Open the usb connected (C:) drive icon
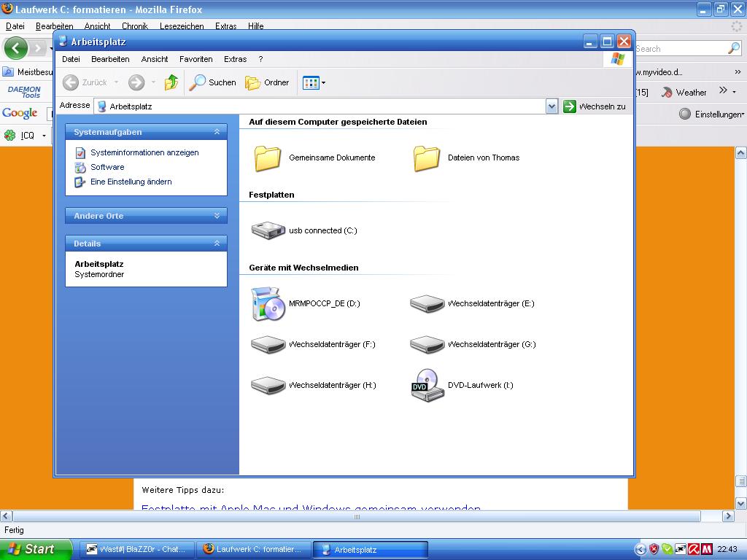The width and height of the screenshot is (747, 560). tap(268, 230)
